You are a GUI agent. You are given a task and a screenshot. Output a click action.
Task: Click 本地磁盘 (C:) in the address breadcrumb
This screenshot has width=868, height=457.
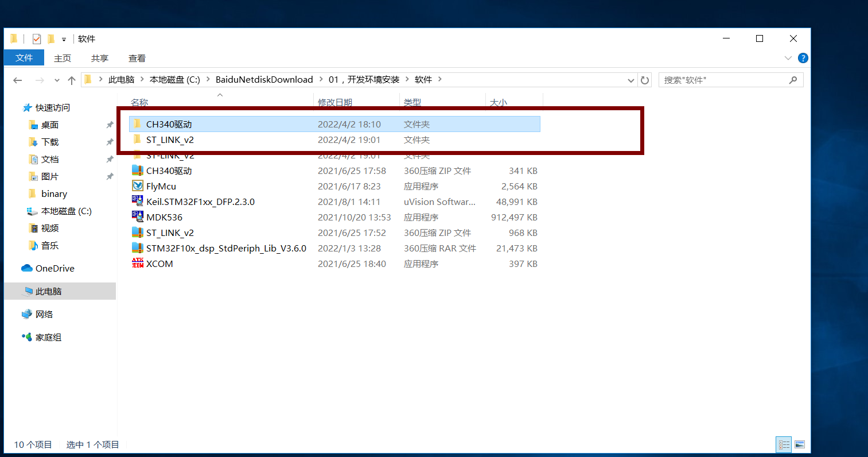[x=175, y=80]
